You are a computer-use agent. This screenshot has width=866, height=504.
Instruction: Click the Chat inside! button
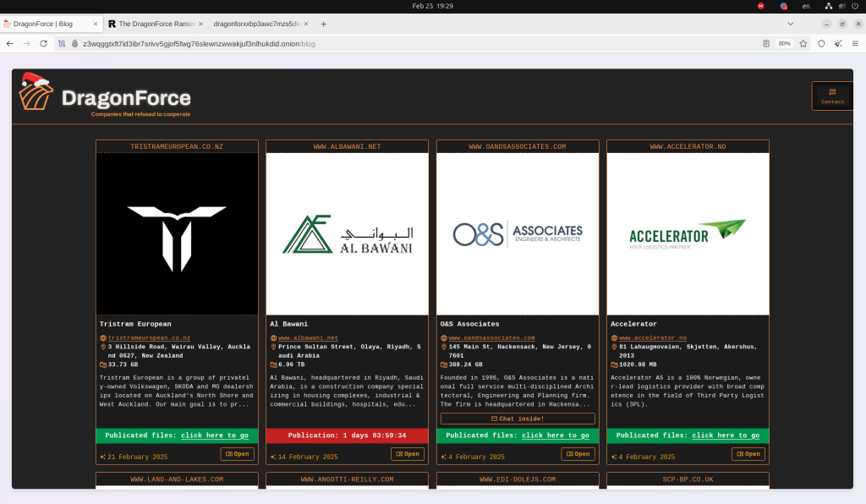518,419
